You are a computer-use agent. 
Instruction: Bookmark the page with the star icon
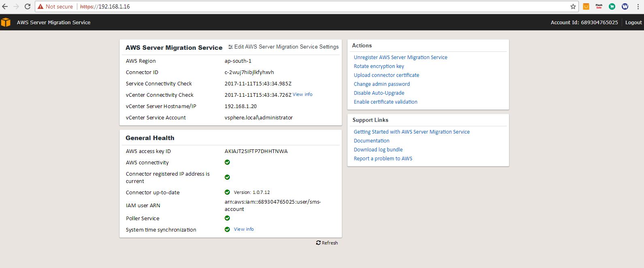pos(573,6)
